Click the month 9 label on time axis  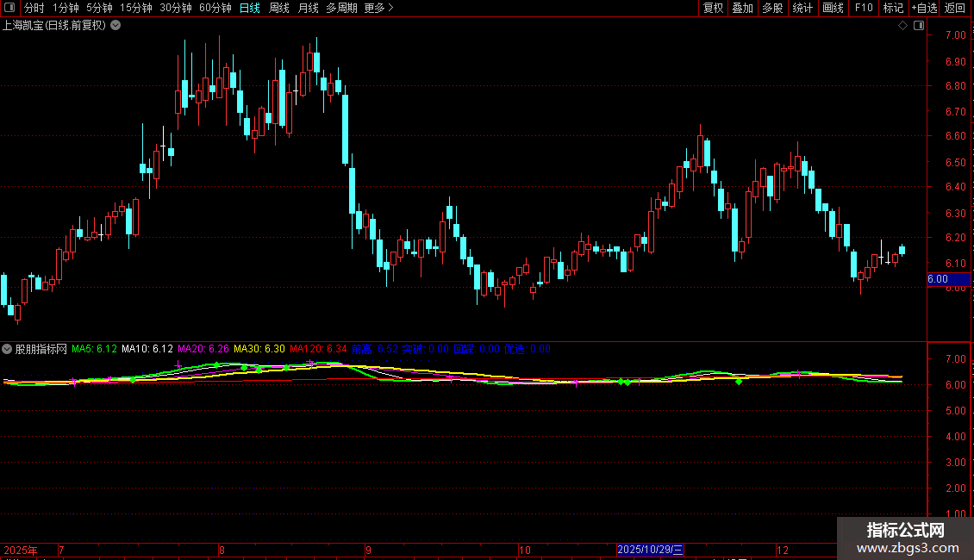pos(368,550)
